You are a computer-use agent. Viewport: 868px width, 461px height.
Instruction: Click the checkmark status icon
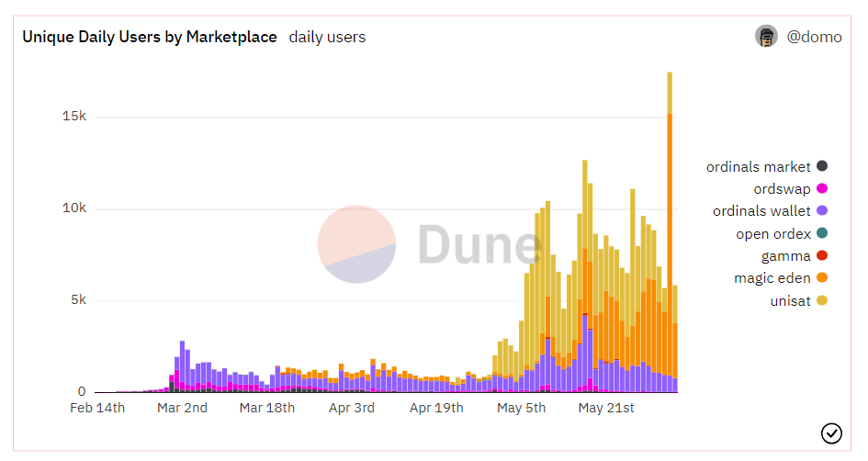[831, 433]
